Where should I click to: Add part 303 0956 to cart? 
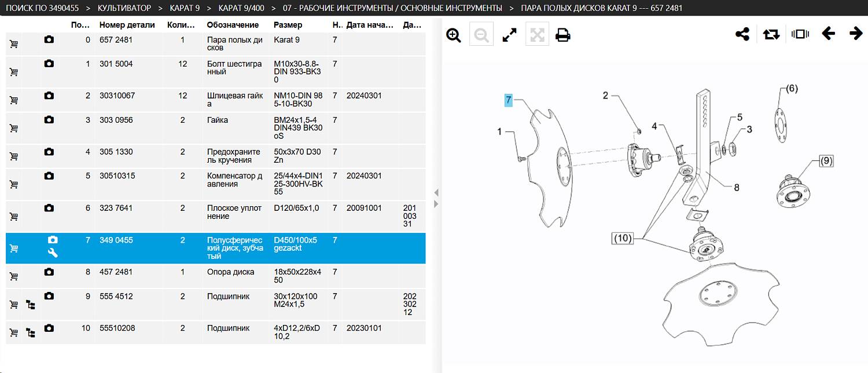14,128
